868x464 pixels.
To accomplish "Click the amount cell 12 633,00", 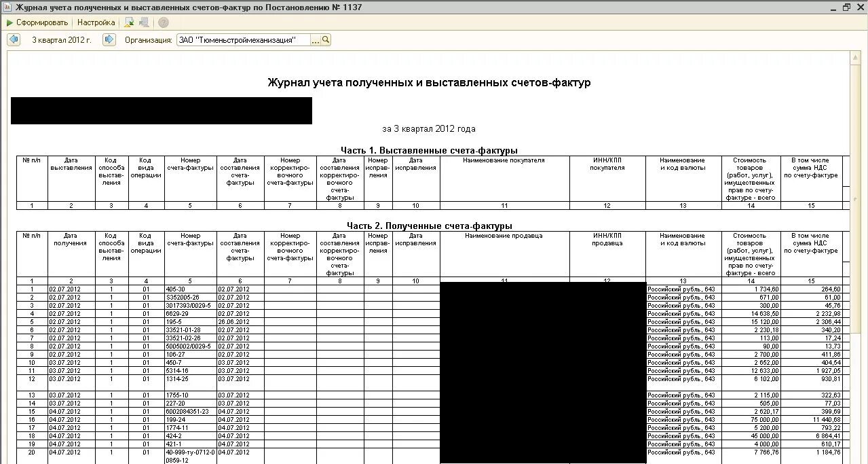I will coord(751,371).
